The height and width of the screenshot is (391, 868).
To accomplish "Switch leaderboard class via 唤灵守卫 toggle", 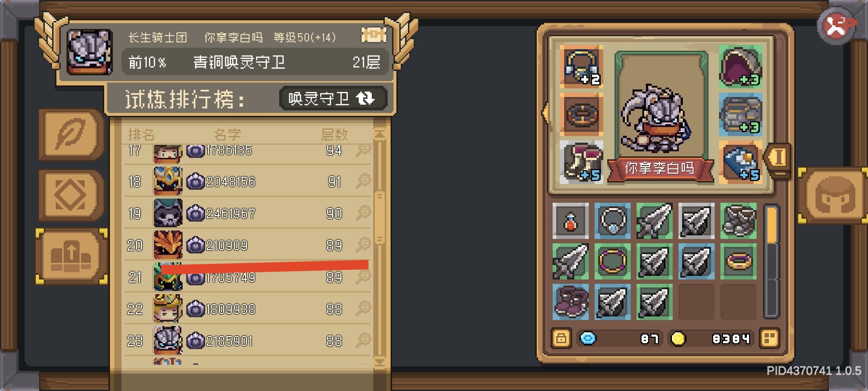I will [x=333, y=98].
